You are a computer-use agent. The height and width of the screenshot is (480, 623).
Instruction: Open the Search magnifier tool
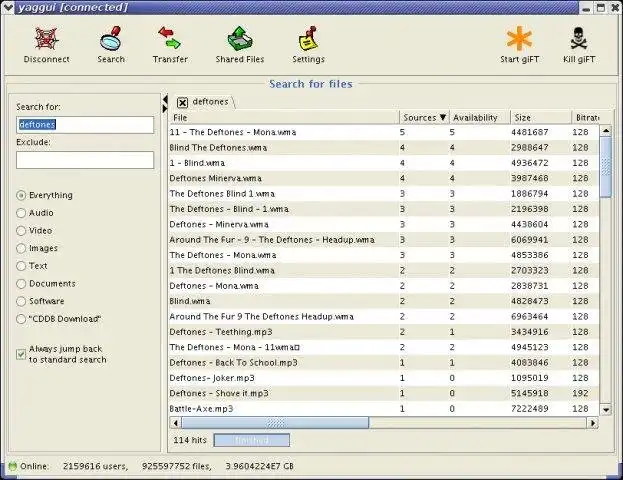point(111,38)
